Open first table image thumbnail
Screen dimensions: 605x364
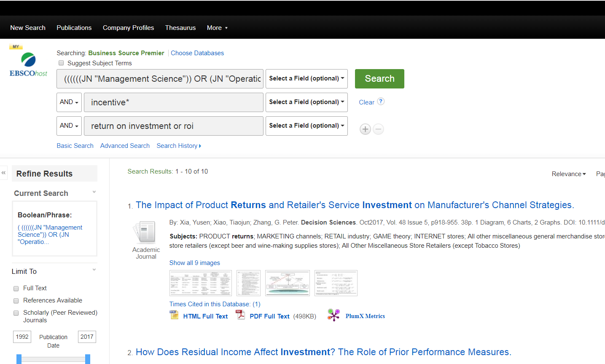[x=201, y=283]
